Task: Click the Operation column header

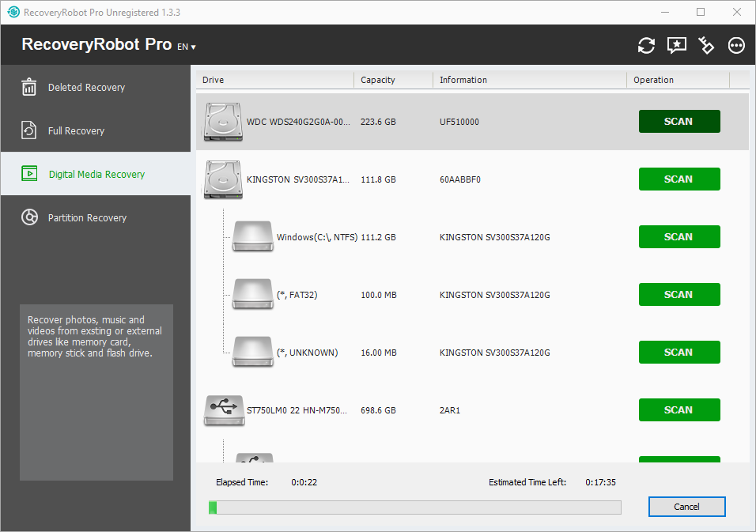Action: 679,80
